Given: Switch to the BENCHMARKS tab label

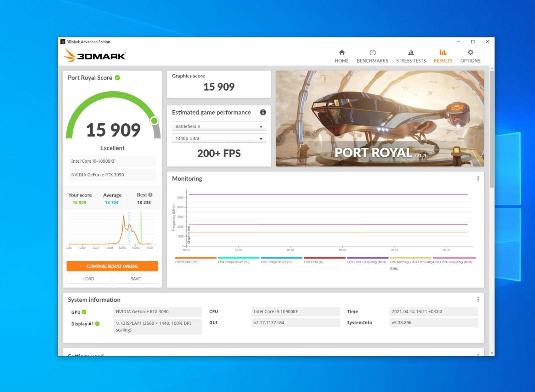Looking at the screenshot, I should [372, 61].
